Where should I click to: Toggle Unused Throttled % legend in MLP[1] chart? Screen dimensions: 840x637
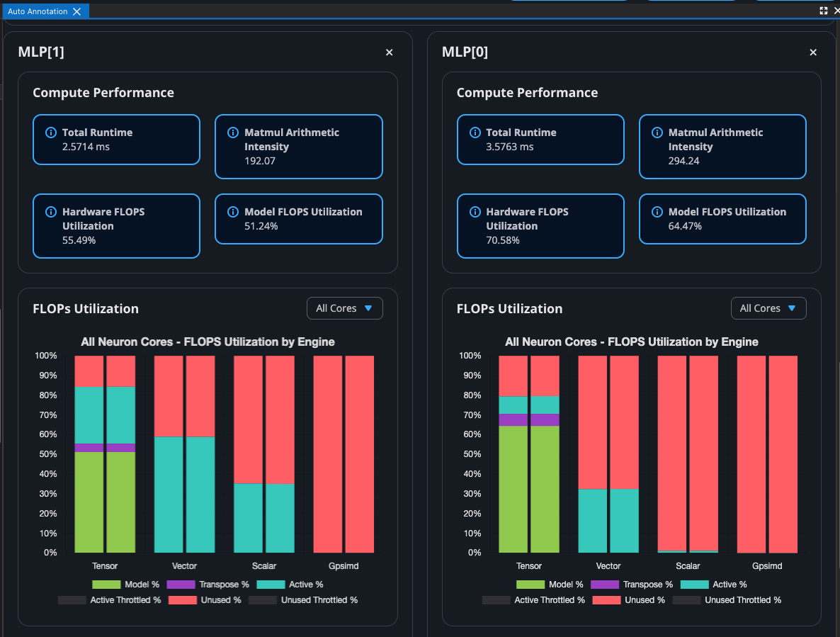click(x=303, y=600)
